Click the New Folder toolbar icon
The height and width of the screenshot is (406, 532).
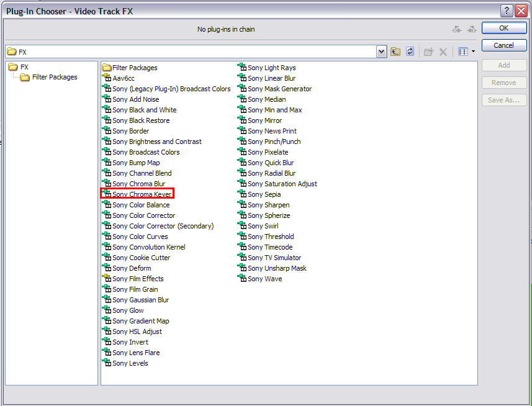[428, 52]
